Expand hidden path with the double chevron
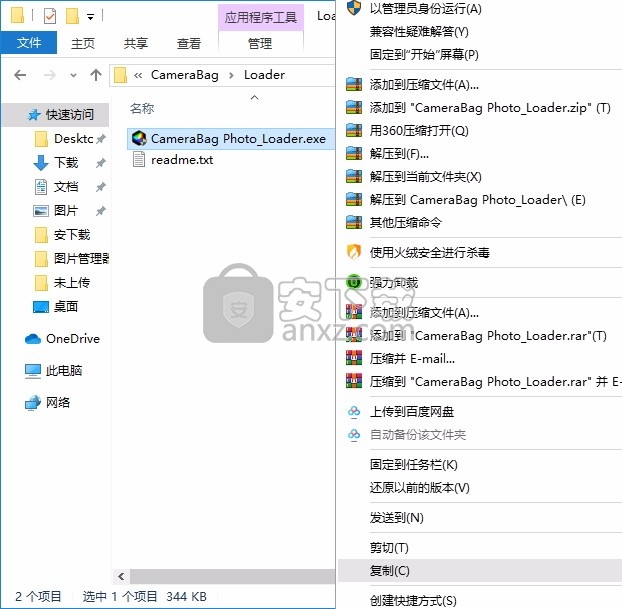 138,75
